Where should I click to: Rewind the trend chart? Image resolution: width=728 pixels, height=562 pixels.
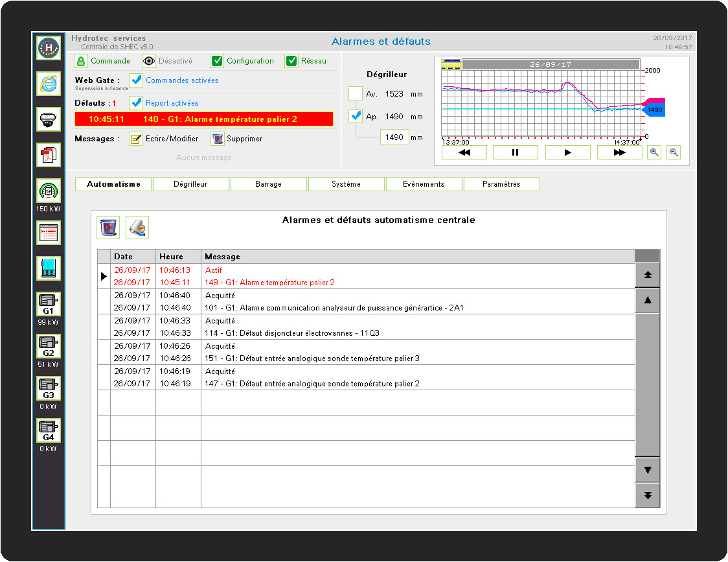[x=464, y=152]
